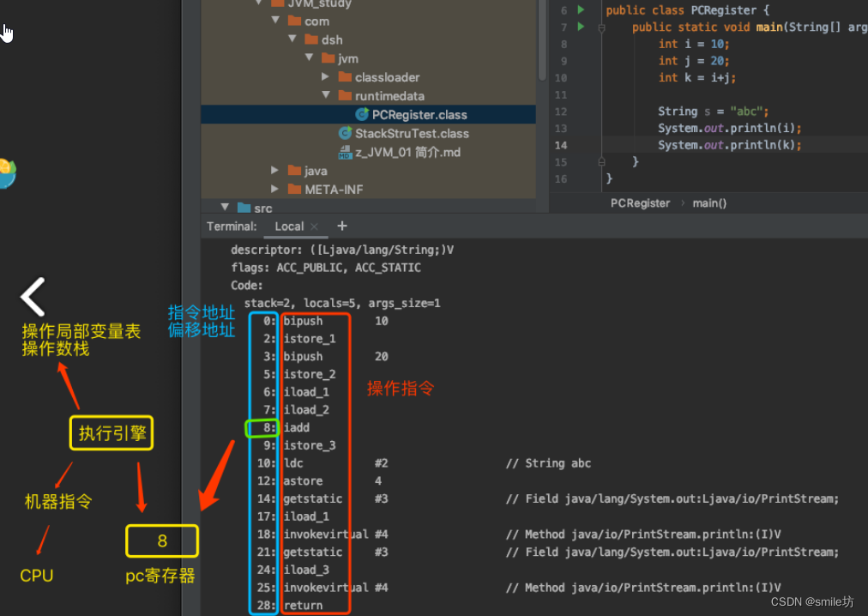Expand the java folder arrow
Image resolution: width=868 pixels, height=616 pixels.
coord(275,170)
